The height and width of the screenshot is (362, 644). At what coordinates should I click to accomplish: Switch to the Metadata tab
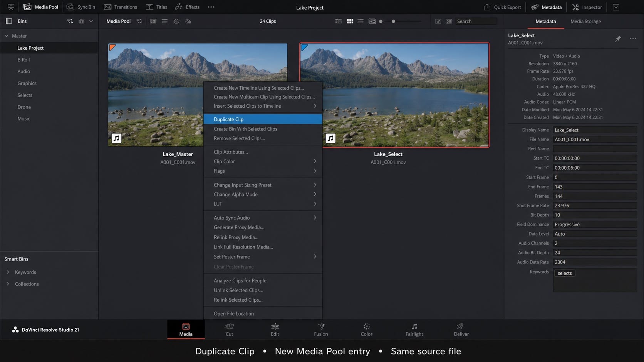545,21
